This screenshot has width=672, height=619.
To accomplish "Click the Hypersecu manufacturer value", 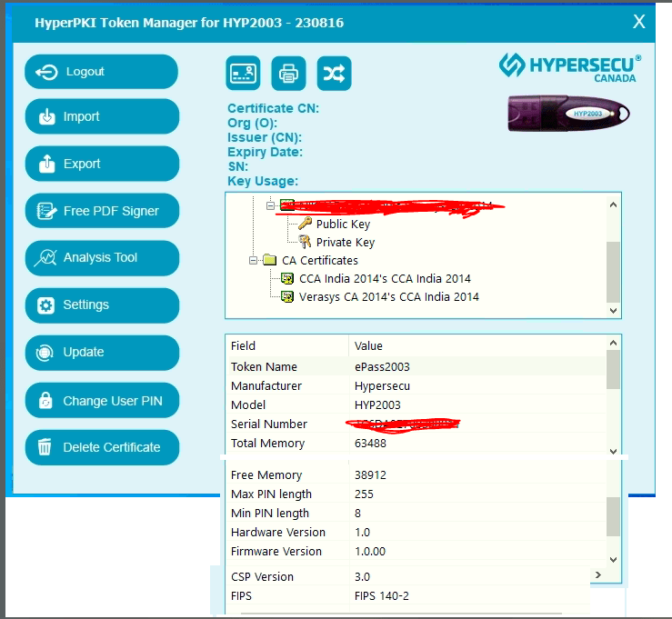I will 382,386.
